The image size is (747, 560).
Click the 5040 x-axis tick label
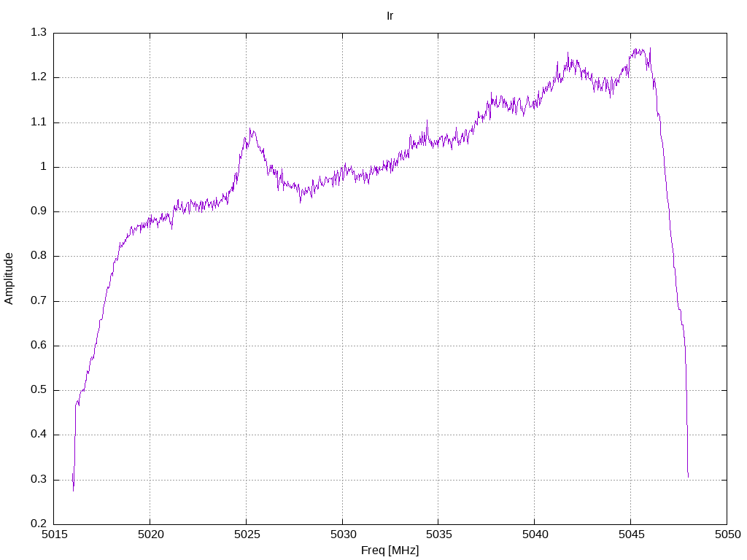534,534
